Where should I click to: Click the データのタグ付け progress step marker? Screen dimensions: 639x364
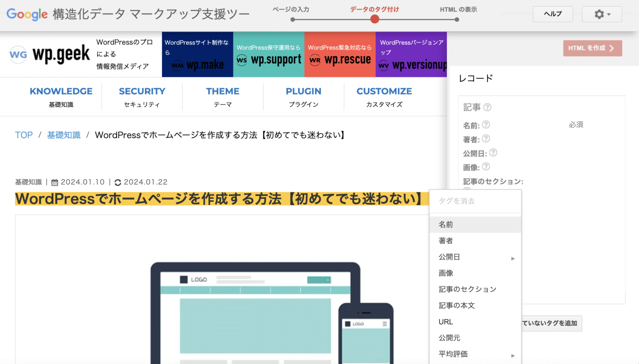pos(374,19)
